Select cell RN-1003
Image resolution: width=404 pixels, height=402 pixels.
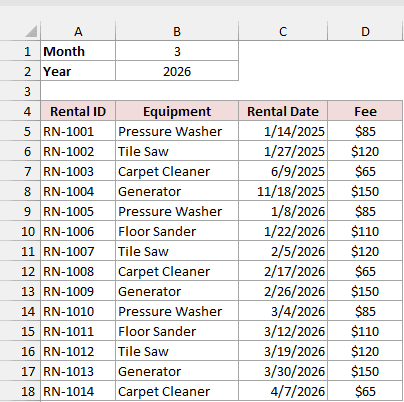click(78, 171)
